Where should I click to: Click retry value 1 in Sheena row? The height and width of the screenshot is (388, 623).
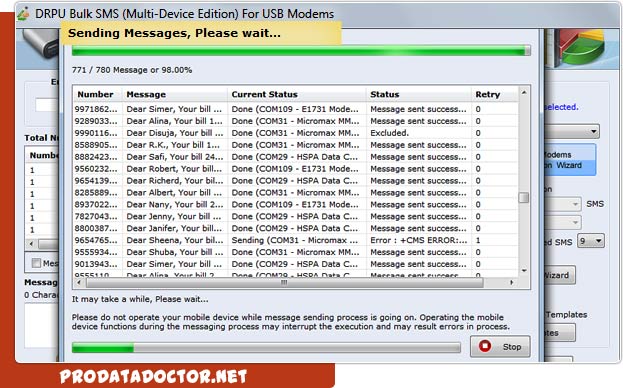478,240
